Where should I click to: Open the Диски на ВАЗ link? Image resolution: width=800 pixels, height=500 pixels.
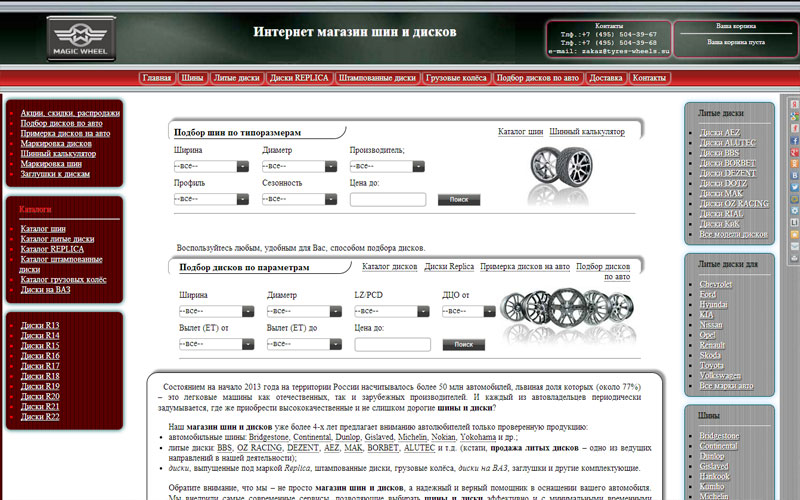click(45, 290)
